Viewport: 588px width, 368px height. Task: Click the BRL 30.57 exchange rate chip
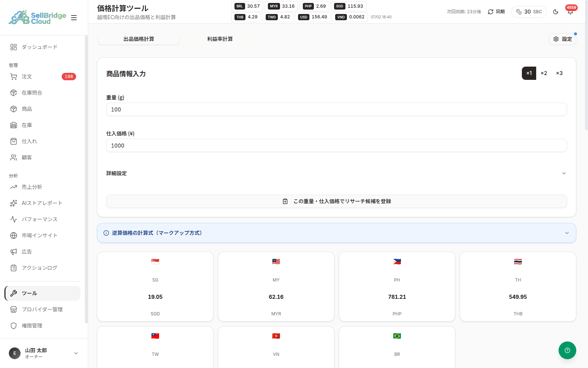[247, 6]
